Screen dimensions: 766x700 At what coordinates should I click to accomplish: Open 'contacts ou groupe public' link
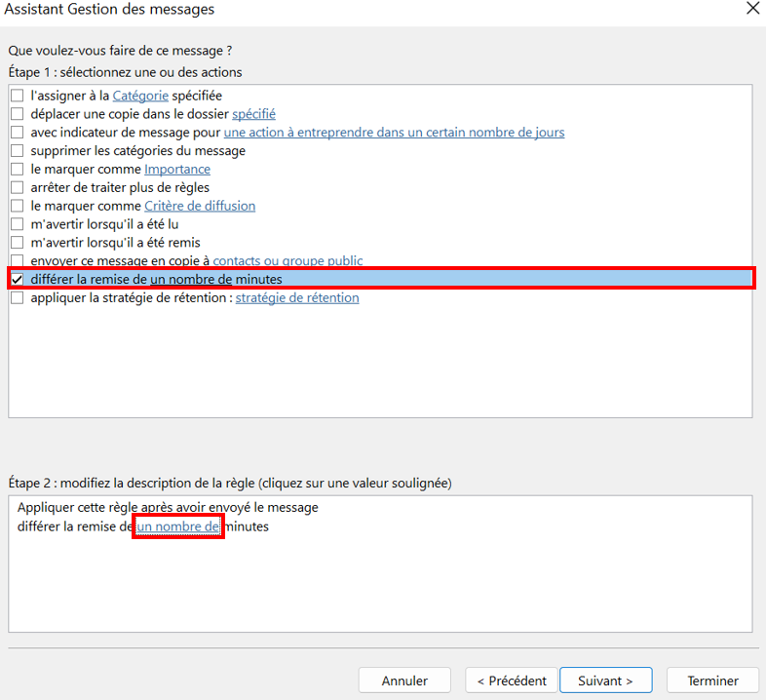click(287, 261)
